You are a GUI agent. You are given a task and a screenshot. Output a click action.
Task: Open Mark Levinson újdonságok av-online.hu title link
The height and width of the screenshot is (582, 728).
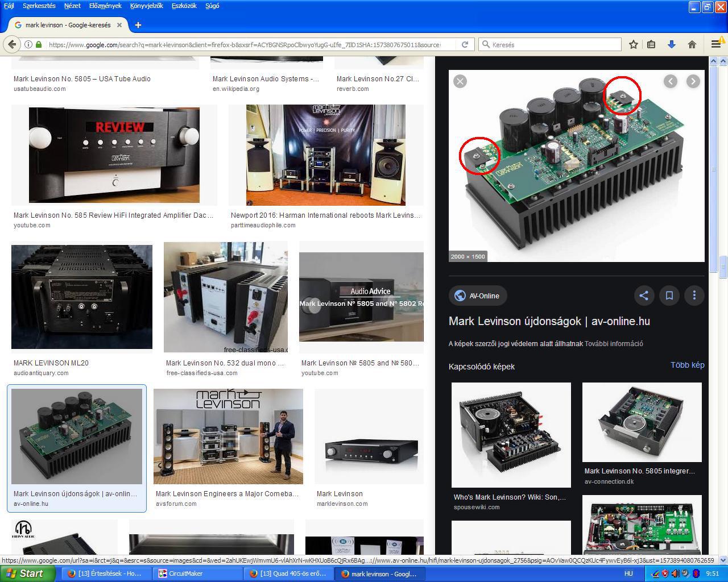[x=549, y=321]
